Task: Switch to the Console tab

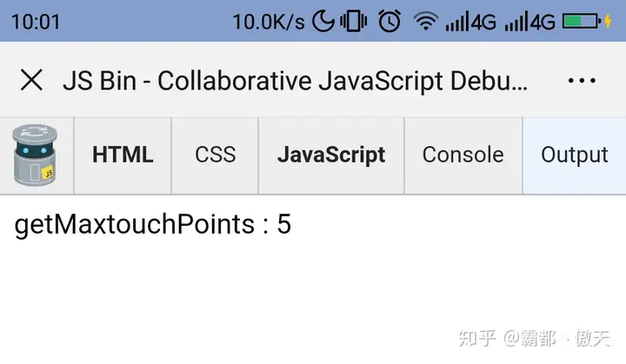Action: (463, 156)
